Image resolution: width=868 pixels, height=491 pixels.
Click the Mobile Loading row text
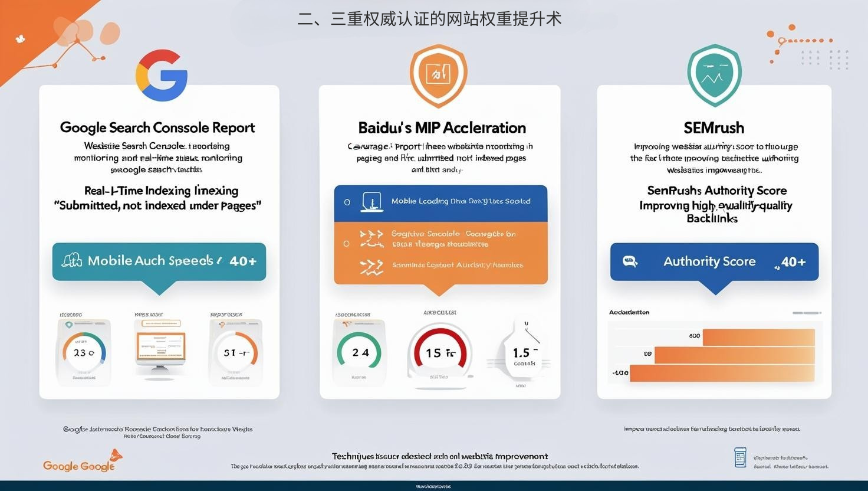[x=461, y=201]
